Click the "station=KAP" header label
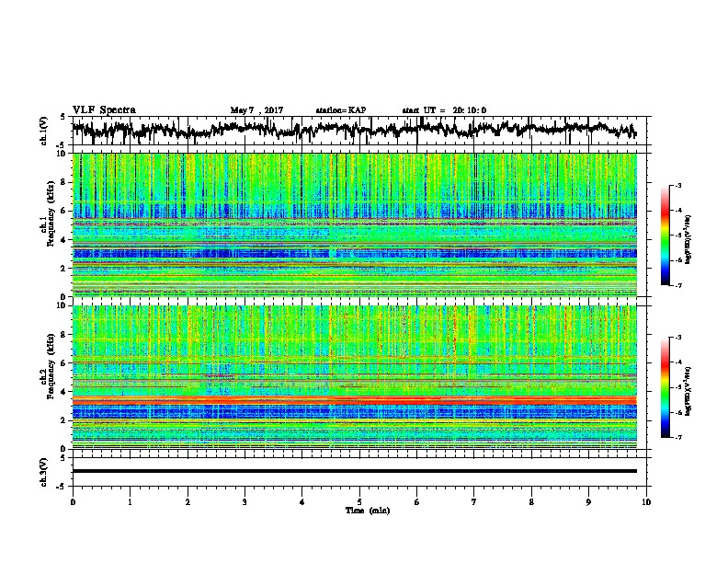The height and width of the screenshot is (563, 728). 340,110
